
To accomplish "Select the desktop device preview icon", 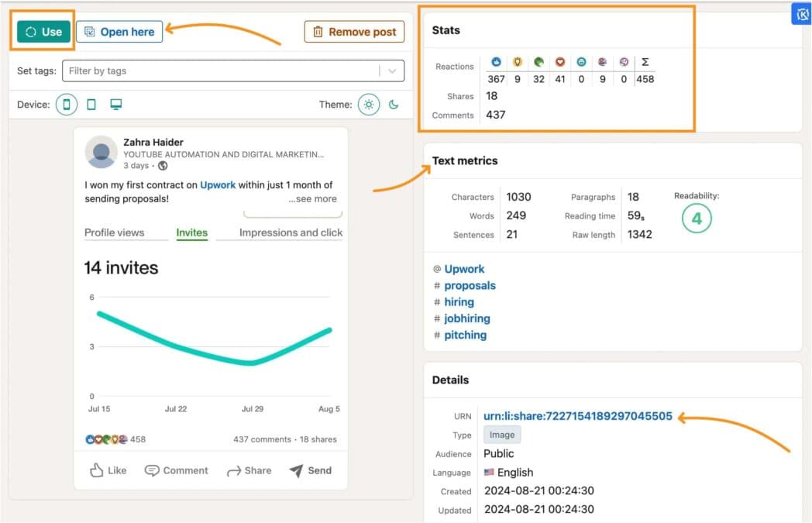I will 118,104.
